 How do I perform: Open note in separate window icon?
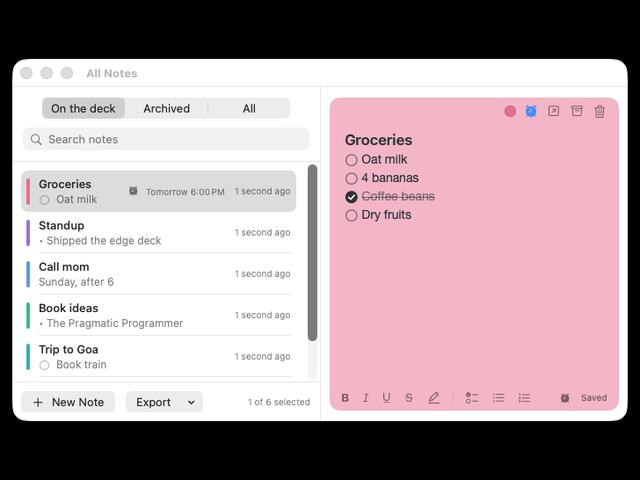pos(553,111)
